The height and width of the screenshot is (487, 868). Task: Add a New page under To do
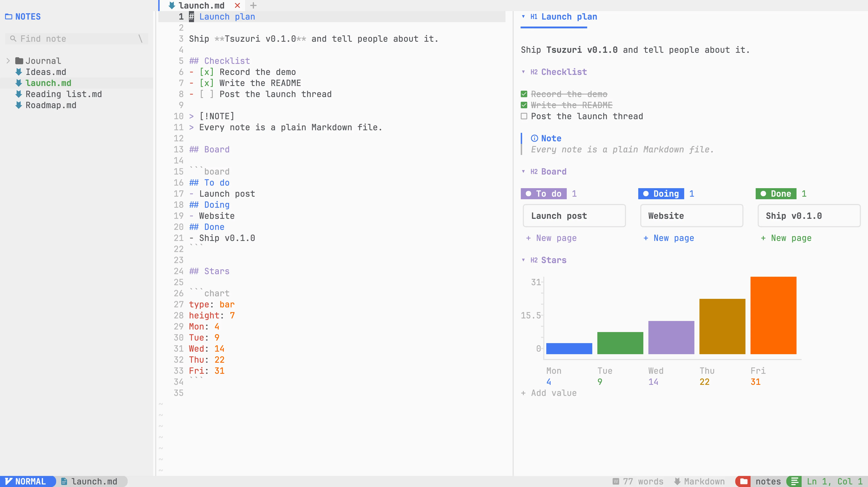click(x=551, y=238)
